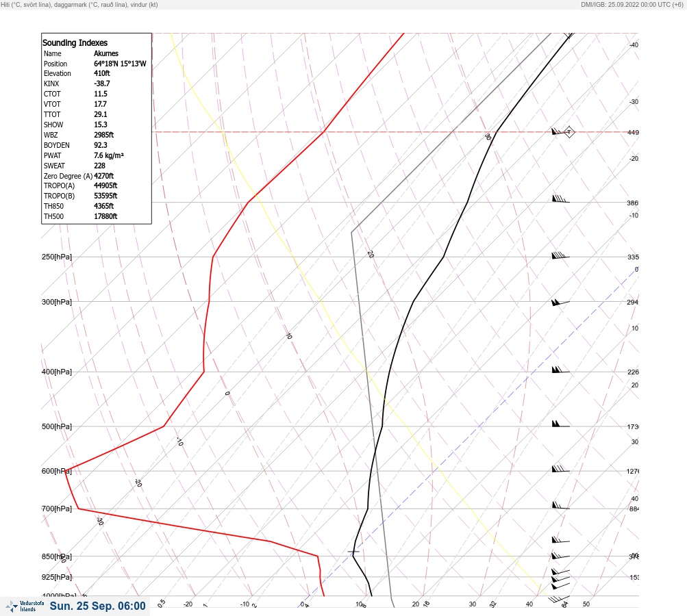Click the SWEAT value '228'
687x616 pixels.
tap(99, 166)
